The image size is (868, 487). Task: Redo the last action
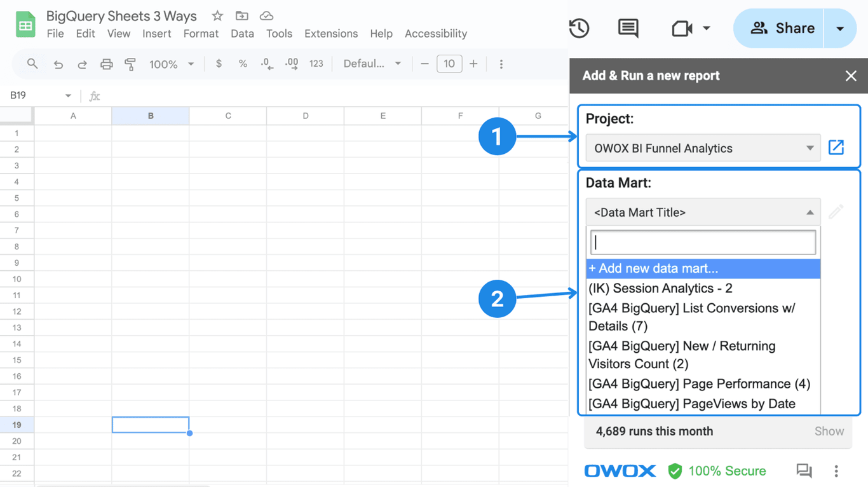coord(82,64)
